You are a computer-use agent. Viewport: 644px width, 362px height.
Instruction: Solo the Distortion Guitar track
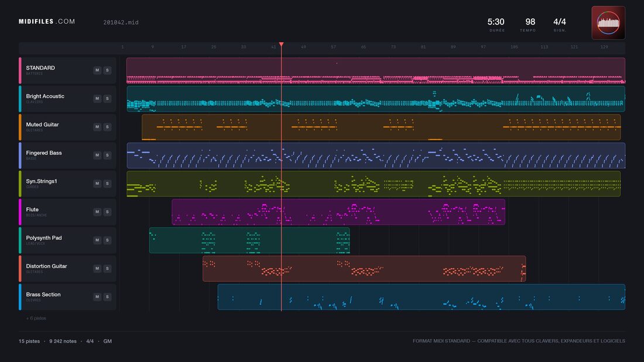[107, 268]
